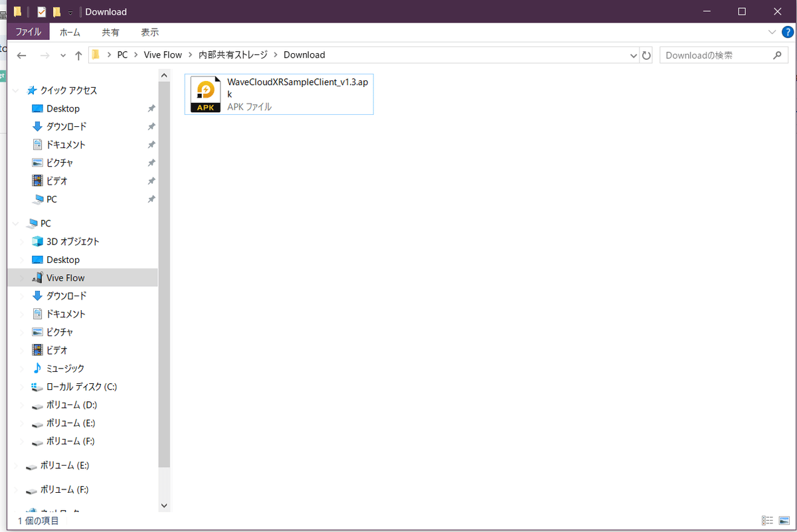Expand the 3D オブジェクト node

point(21,242)
